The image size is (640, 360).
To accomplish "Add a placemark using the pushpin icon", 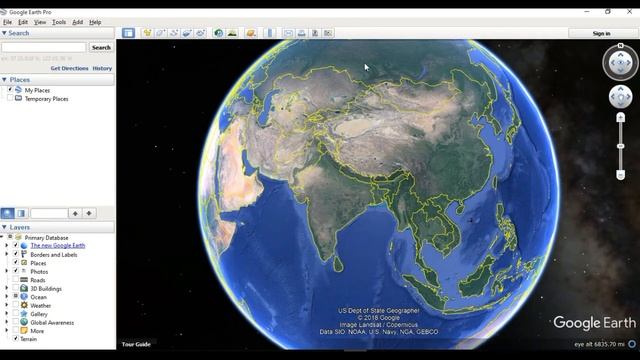I will pos(147,33).
